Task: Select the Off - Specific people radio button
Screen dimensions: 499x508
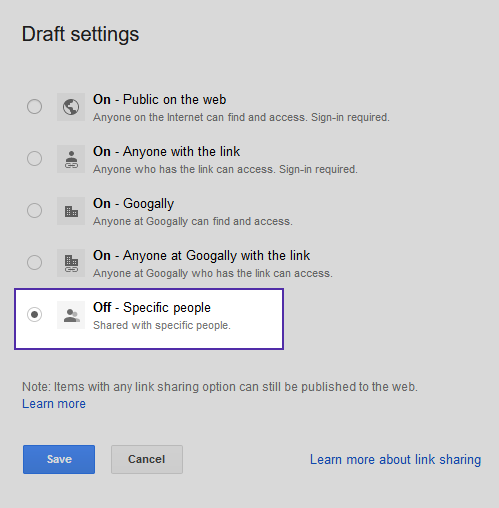Action: tap(34, 315)
